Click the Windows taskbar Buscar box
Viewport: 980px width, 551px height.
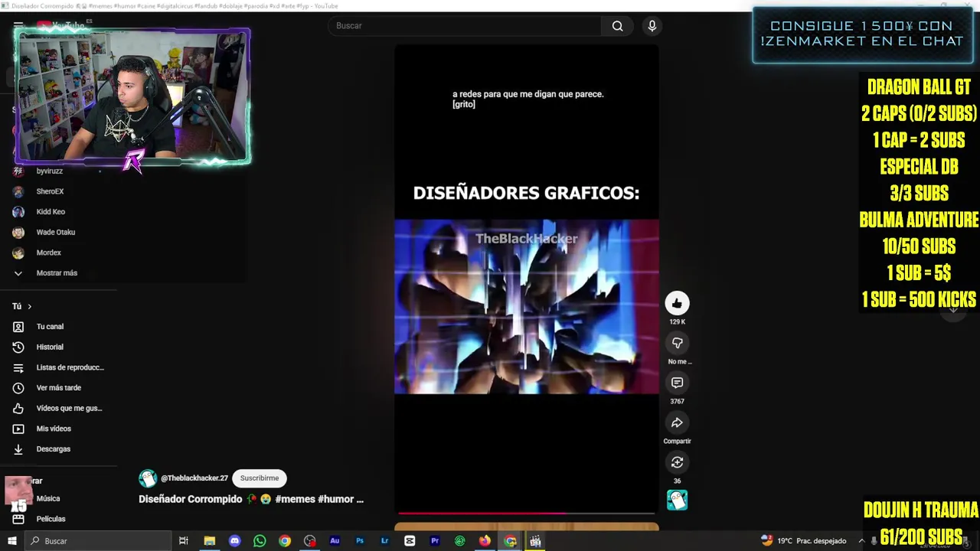pyautogui.click(x=97, y=541)
